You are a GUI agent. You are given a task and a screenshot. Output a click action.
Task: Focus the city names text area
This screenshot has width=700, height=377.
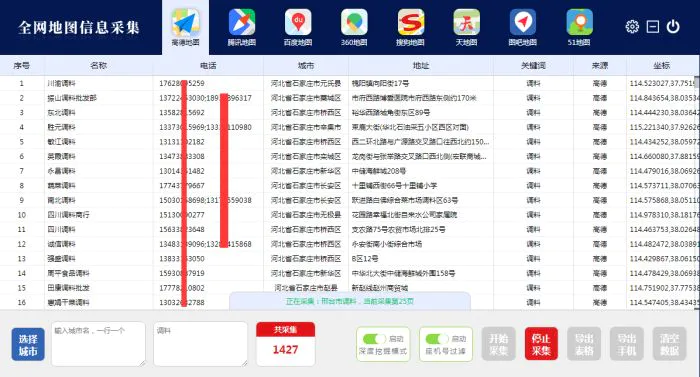click(98, 344)
